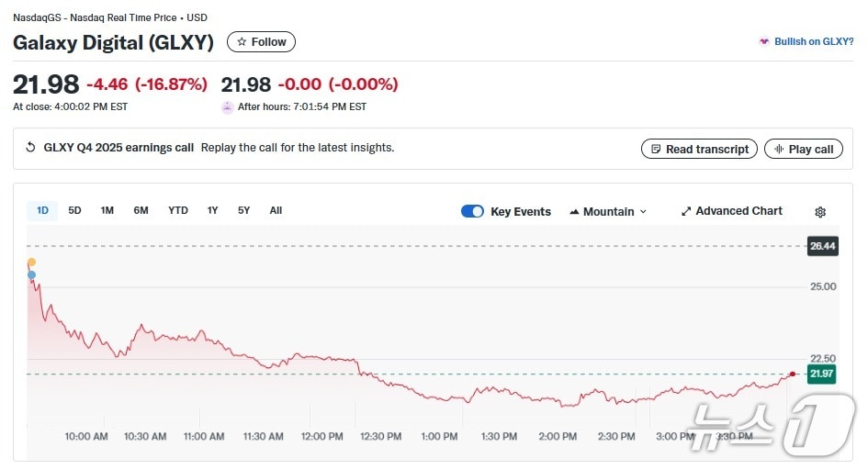Toggle the Key Events switch
Screen dimensions: 868x469
(x=472, y=211)
